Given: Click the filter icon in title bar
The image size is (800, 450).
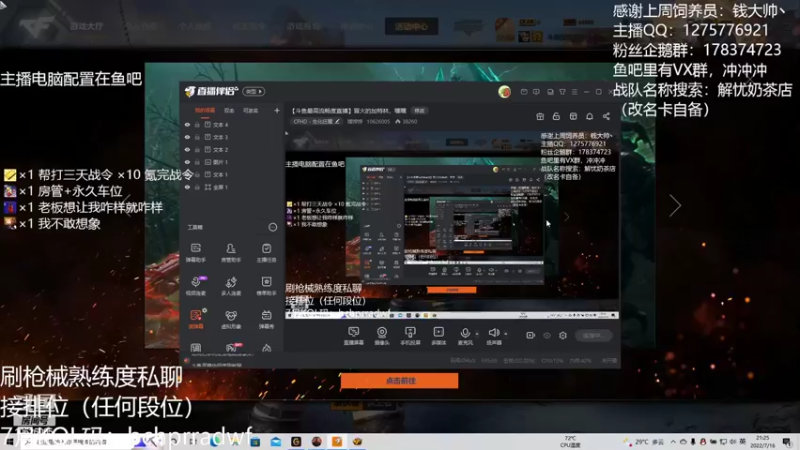Looking at the screenshot, I should coord(562,92).
